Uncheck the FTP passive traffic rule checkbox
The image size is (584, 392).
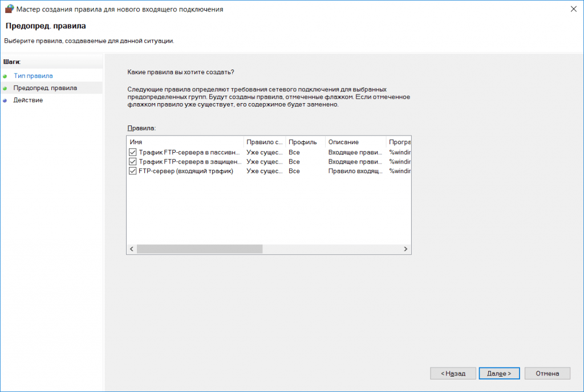[132, 152]
